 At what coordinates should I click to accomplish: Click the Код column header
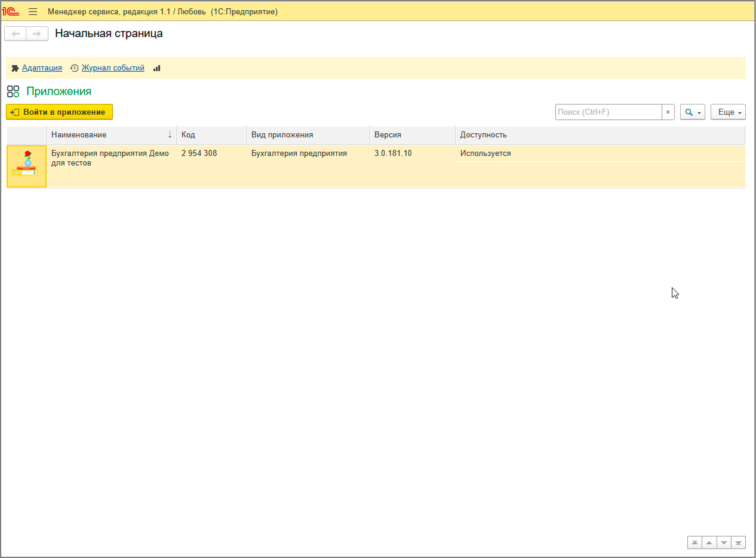[211, 135]
